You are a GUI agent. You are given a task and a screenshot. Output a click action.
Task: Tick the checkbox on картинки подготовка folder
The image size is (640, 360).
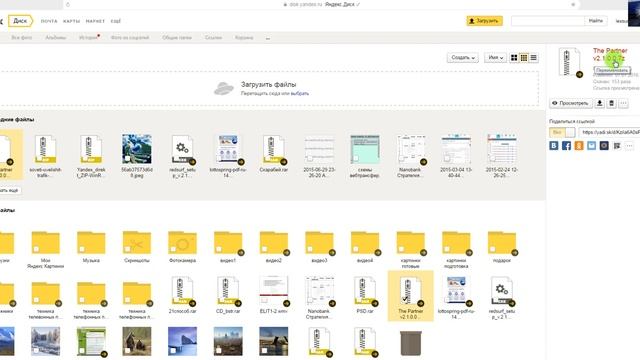[x=447, y=249]
